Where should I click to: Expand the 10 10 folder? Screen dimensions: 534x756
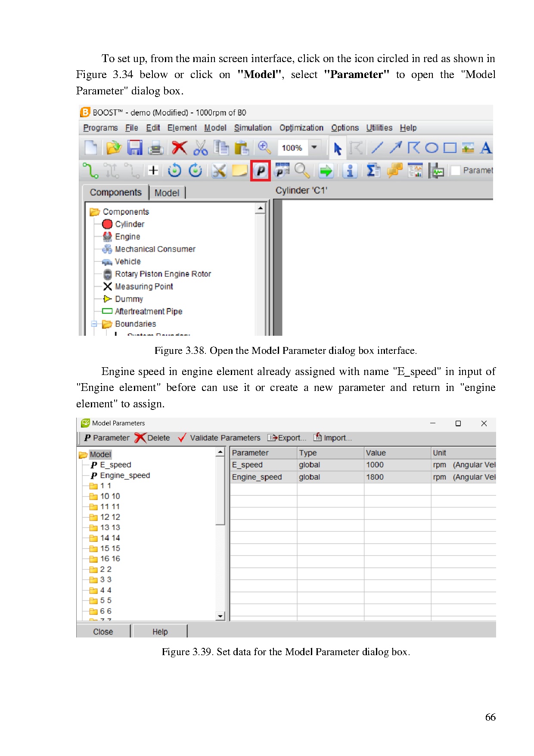[93, 497]
